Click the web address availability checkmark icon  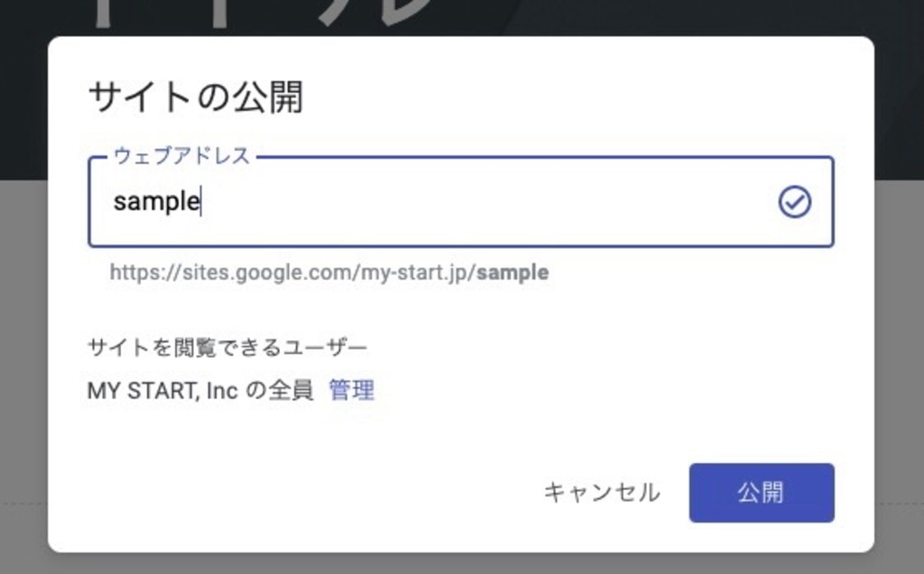(x=794, y=202)
